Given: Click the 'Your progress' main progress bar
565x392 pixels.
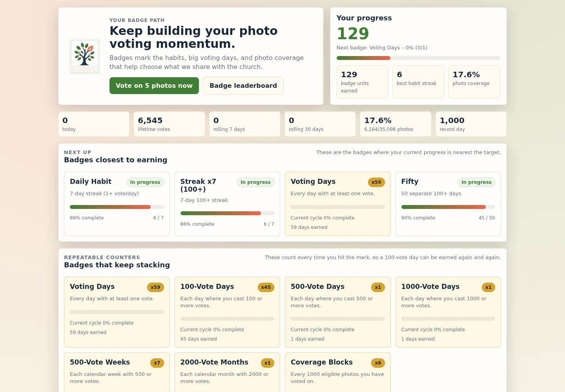Looking at the screenshot, I should click(418, 58).
